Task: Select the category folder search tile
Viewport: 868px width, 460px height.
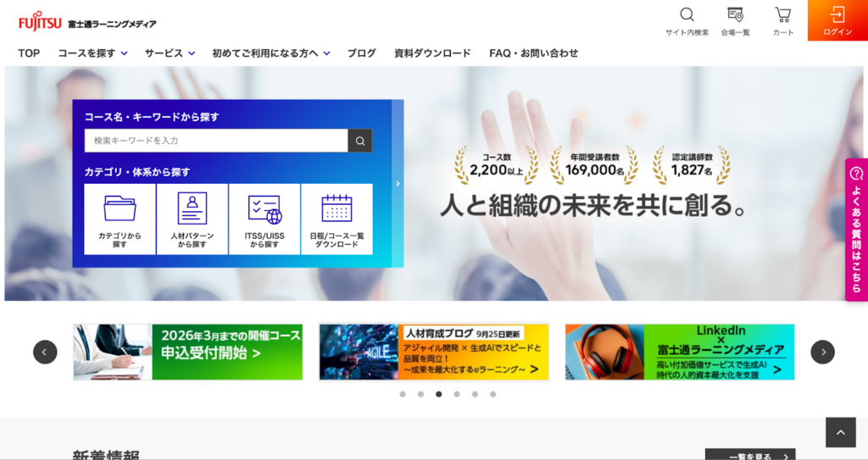Action: [120, 219]
